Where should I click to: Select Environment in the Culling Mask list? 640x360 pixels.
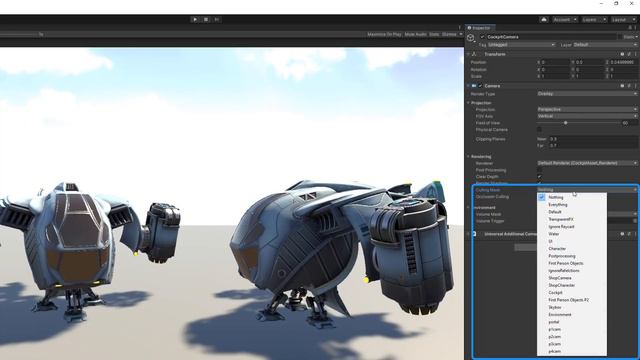[572, 315]
